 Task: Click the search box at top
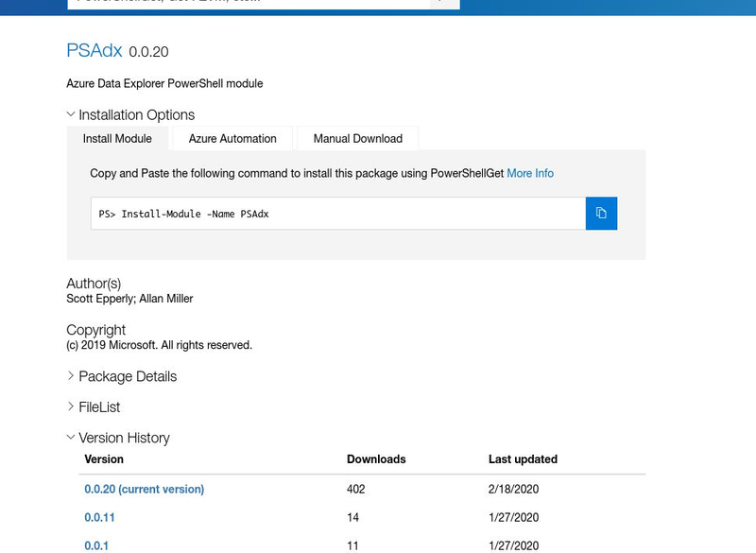[249, 4]
